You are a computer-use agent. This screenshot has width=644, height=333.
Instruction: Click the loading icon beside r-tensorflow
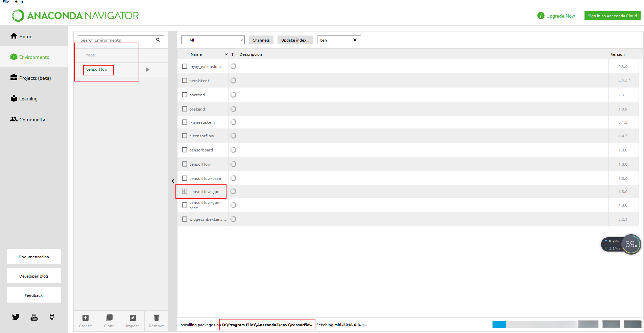(233, 136)
